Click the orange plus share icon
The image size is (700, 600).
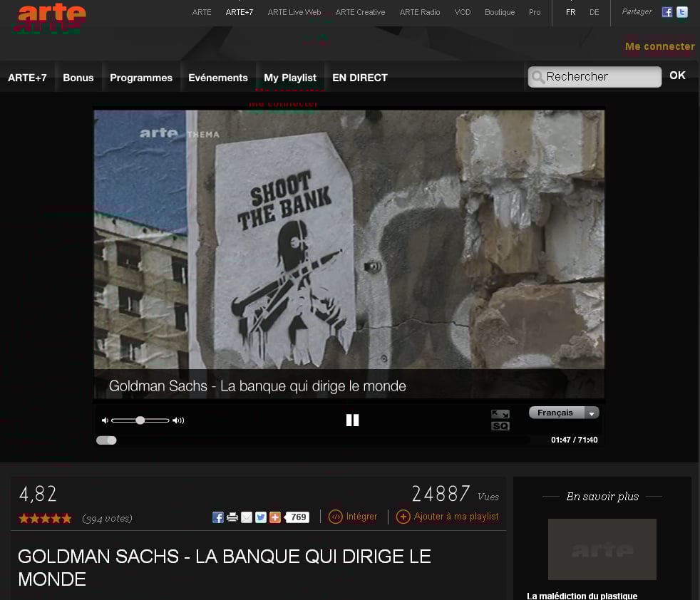coord(275,517)
